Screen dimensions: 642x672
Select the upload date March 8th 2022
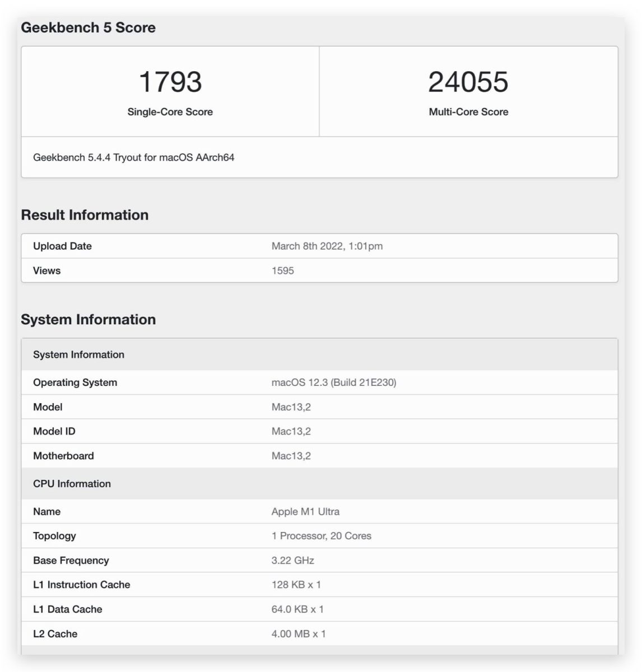click(x=327, y=246)
